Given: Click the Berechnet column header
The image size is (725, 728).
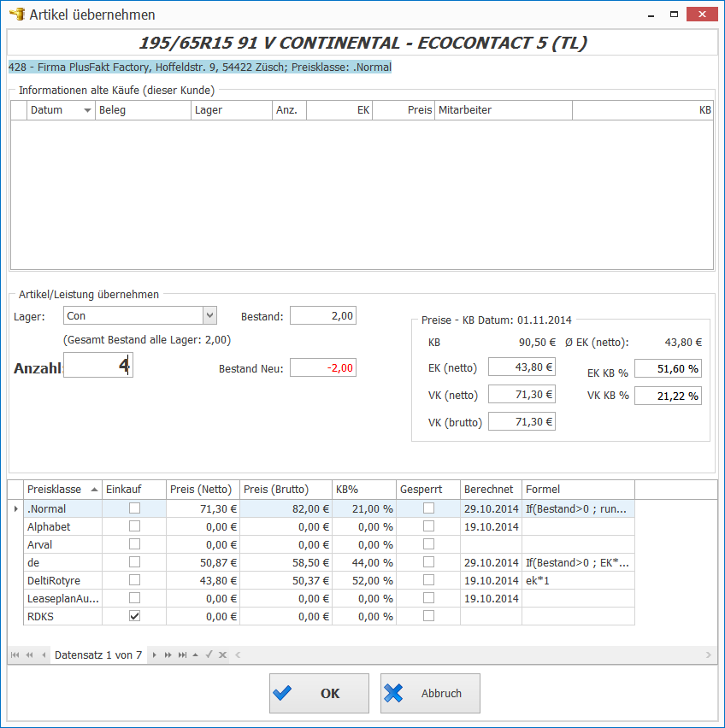Looking at the screenshot, I should click(x=491, y=490).
